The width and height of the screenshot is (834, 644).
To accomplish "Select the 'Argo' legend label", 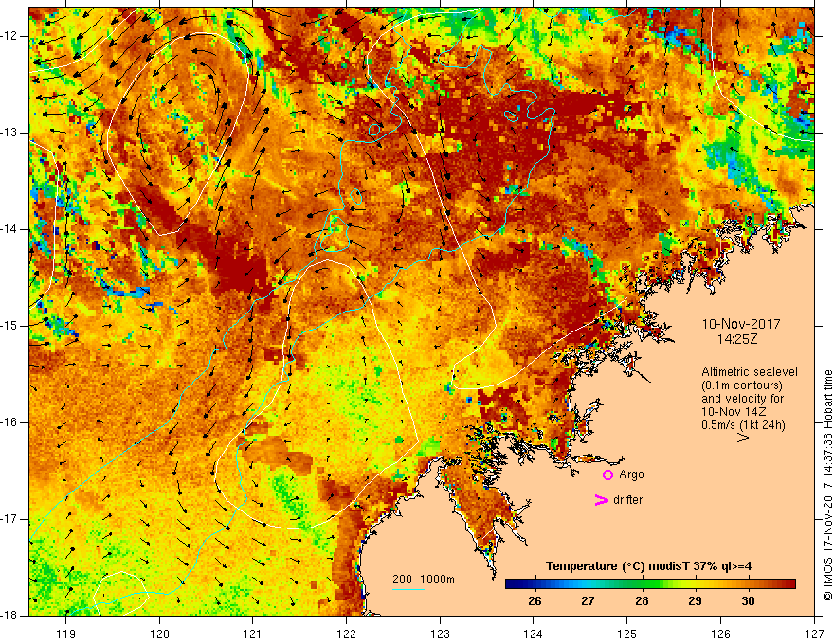I will tap(631, 474).
